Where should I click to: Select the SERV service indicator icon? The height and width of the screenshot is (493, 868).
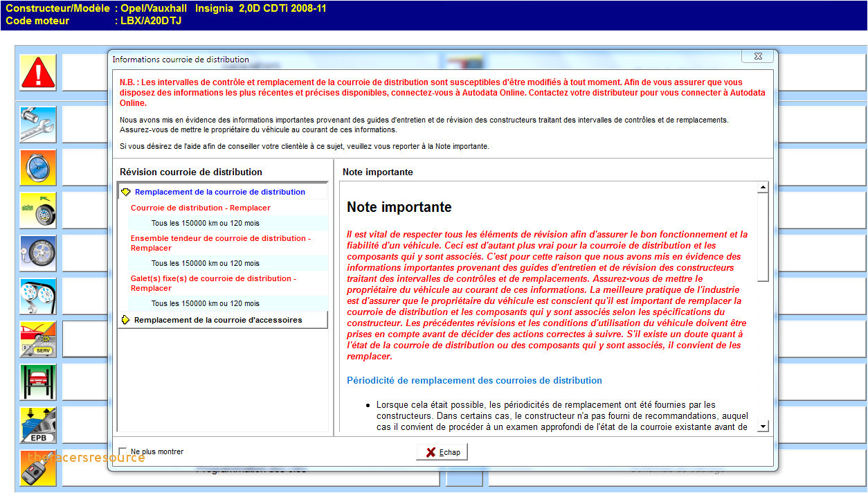[x=38, y=339]
